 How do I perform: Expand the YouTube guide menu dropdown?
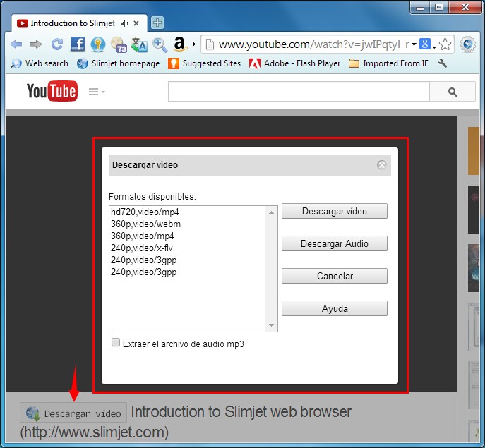click(x=97, y=92)
